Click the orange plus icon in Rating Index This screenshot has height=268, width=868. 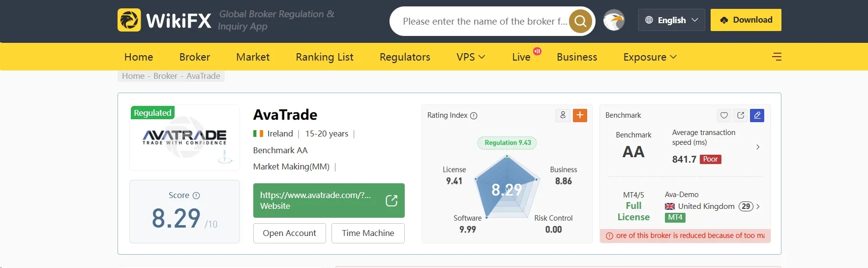580,115
